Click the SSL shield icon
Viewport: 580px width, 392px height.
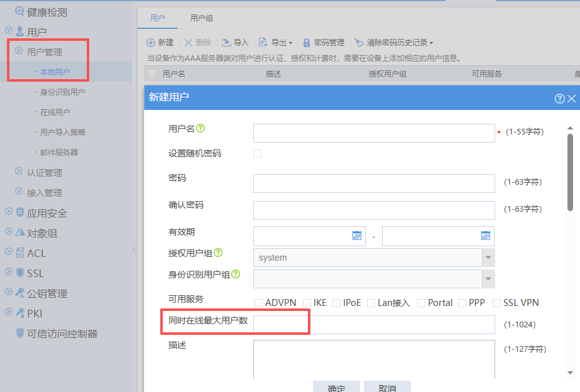20,273
